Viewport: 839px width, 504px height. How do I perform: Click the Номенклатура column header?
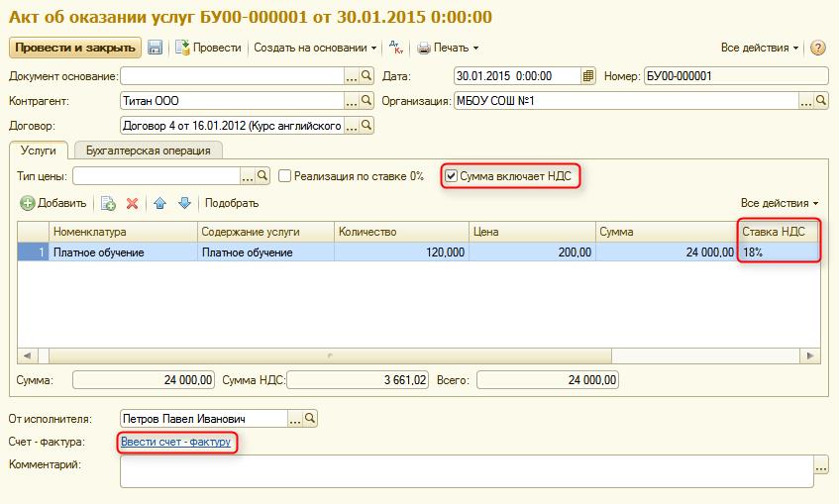[123, 232]
